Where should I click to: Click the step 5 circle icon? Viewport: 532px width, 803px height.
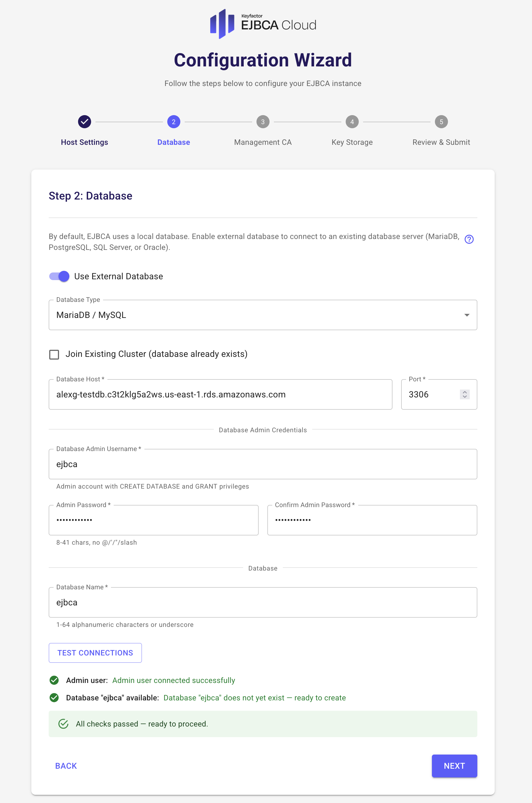[441, 122]
